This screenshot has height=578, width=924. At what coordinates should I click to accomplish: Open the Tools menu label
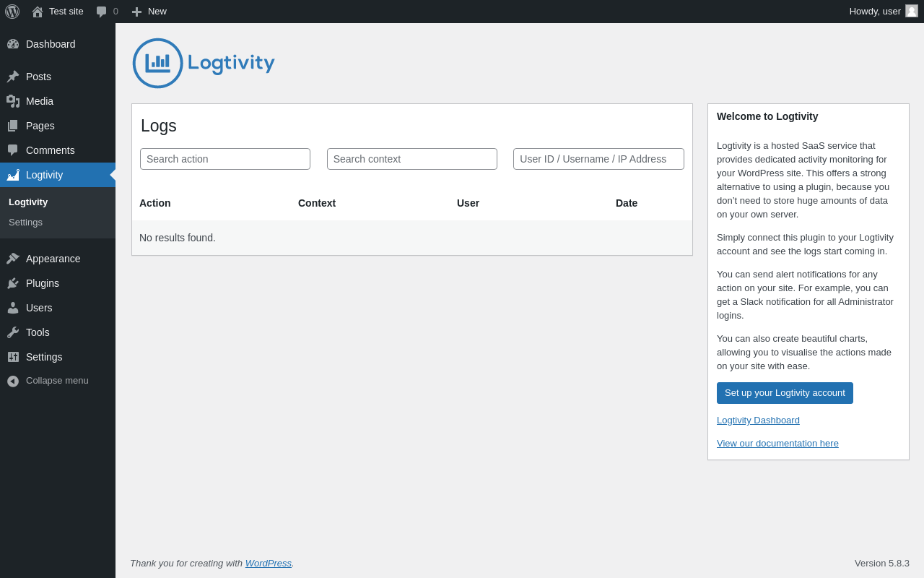click(x=38, y=332)
